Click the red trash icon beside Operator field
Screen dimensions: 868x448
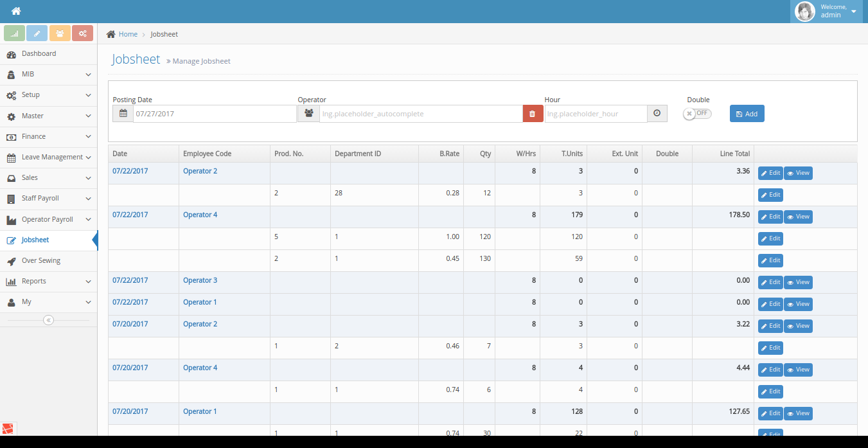[x=532, y=114]
